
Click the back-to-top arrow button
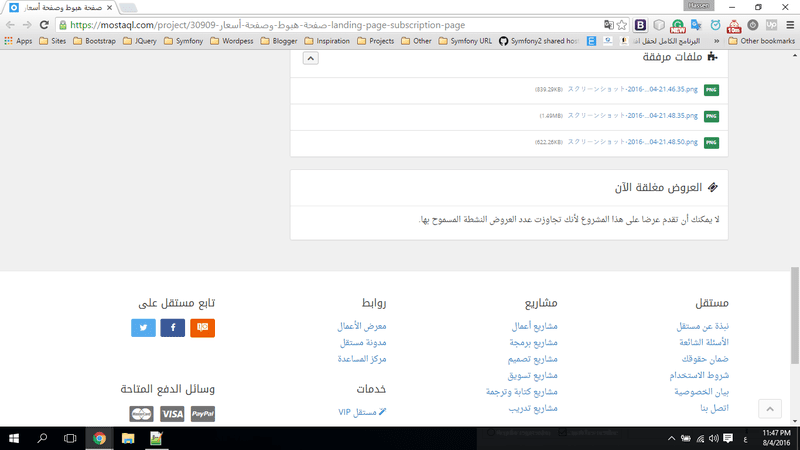click(x=770, y=409)
